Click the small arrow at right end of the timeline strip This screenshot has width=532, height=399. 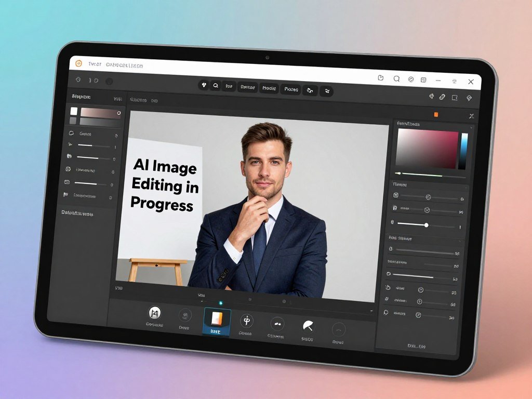371,311
